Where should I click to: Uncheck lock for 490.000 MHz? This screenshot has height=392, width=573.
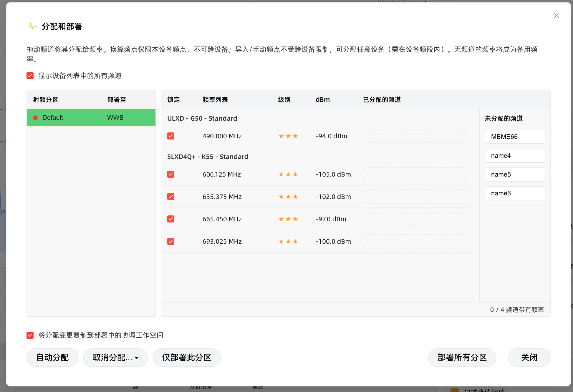click(x=171, y=136)
